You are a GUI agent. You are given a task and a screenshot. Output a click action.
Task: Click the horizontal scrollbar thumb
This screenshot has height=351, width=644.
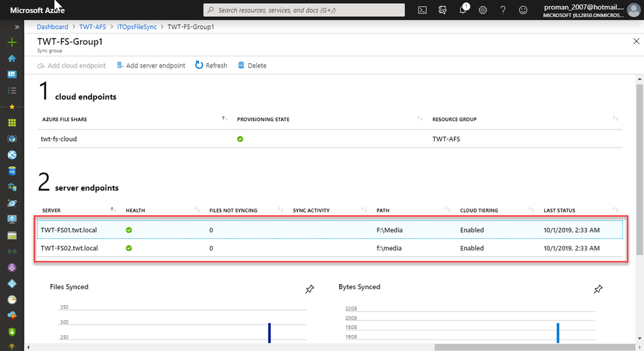(535, 347)
